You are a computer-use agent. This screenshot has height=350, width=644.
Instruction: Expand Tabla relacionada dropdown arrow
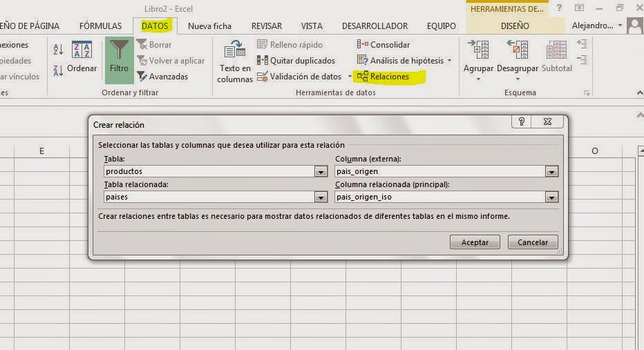tap(321, 197)
